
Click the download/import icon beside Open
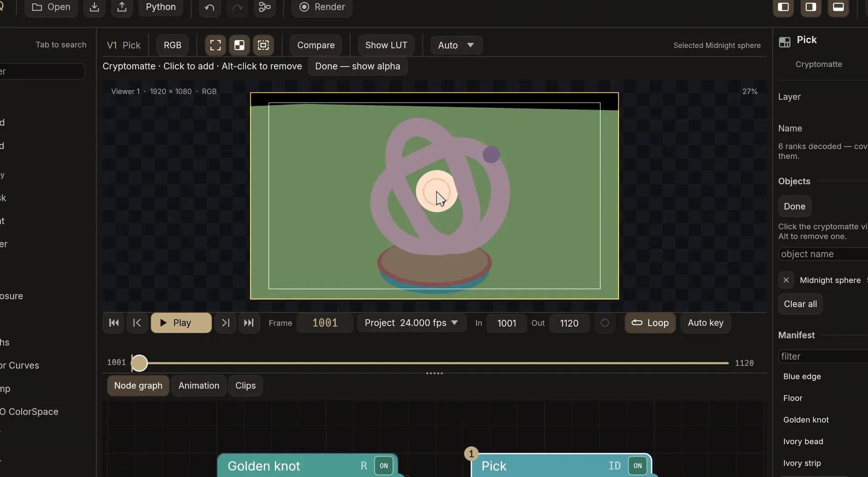(94, 7)
